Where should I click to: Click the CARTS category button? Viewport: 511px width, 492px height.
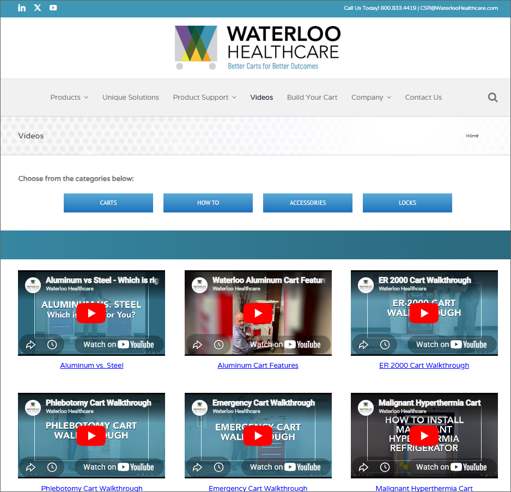[108, 203]
